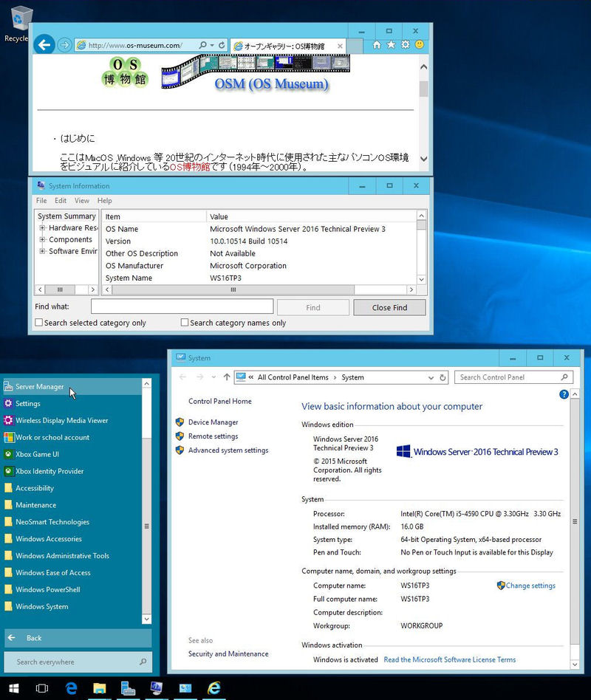
Task: Close the OS博物館 browser tab
Action: pyautogui.click(x=340, y=46)
